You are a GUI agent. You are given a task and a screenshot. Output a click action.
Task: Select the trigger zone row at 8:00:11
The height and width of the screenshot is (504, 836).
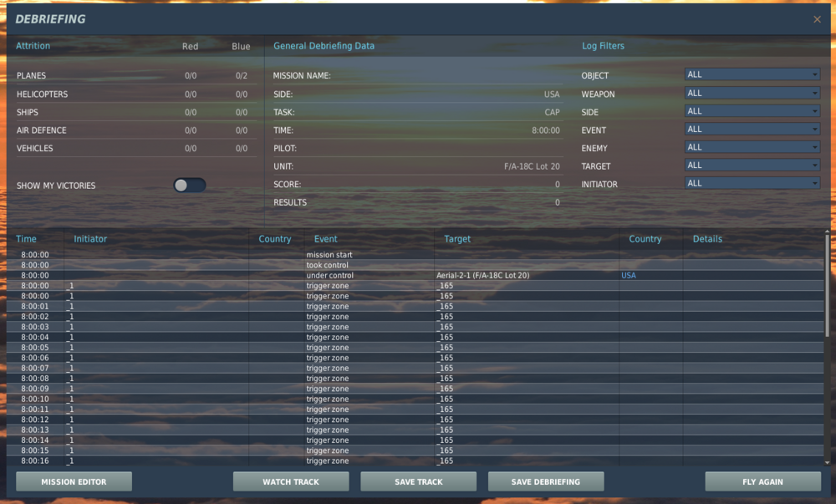(415, 410)
